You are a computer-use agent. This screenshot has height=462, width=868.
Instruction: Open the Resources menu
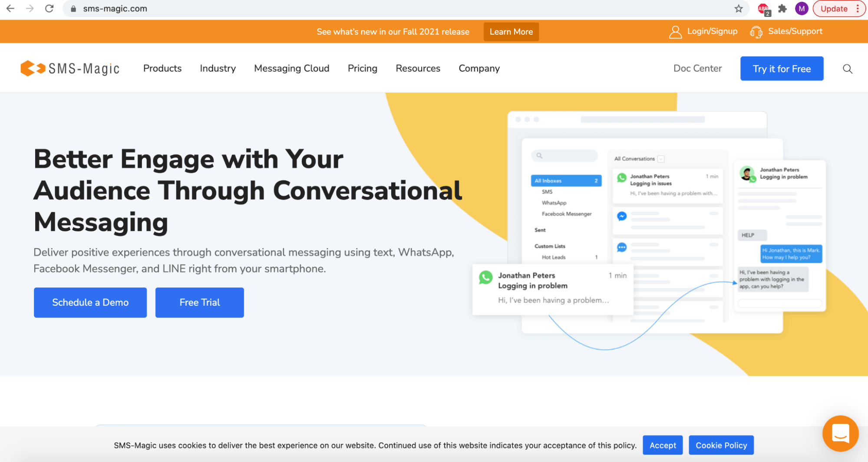418,69
